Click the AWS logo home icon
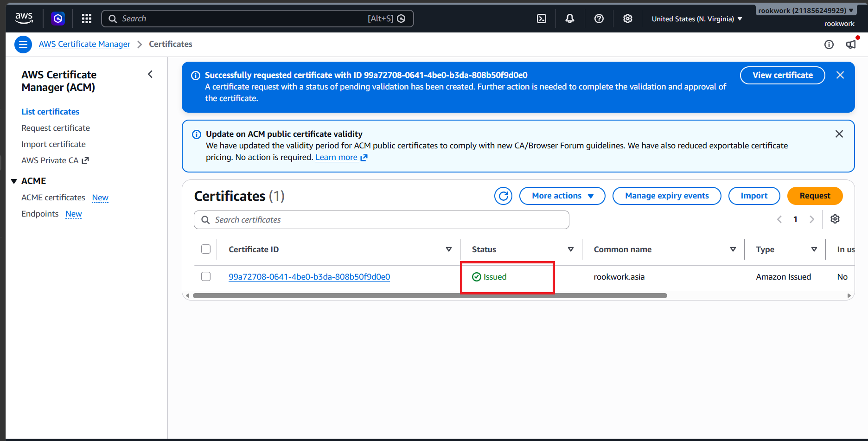This screenshot has width=868, height=441. tap(24, 18)
